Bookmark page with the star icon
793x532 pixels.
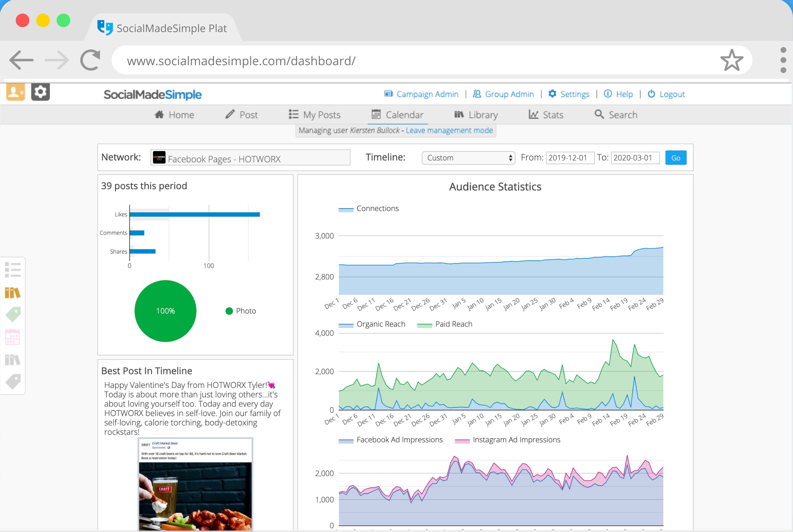pos(732,60)
